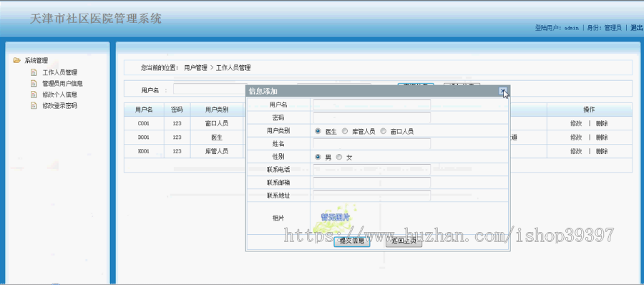644x285 pixels.
Task: Select the 医生 user type radio
Action: coord(318,132)
